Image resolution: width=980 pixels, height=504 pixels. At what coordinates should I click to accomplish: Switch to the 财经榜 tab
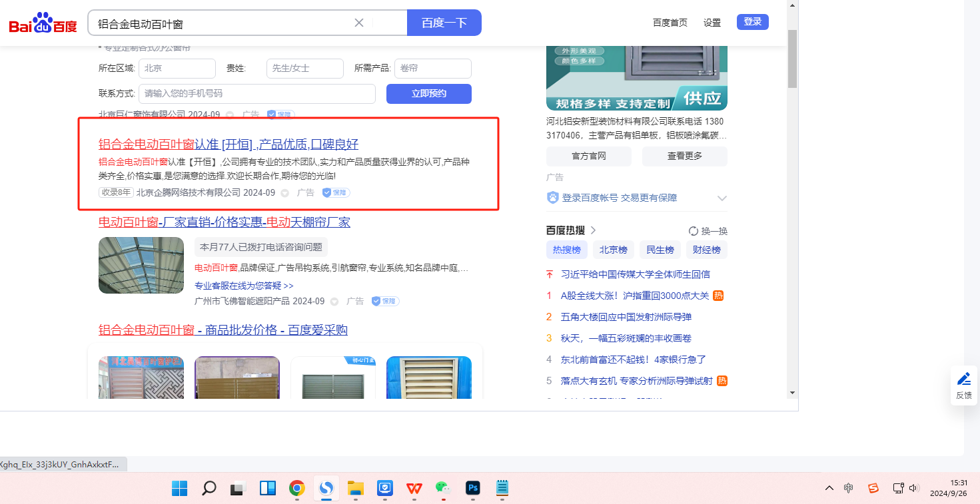706,250
